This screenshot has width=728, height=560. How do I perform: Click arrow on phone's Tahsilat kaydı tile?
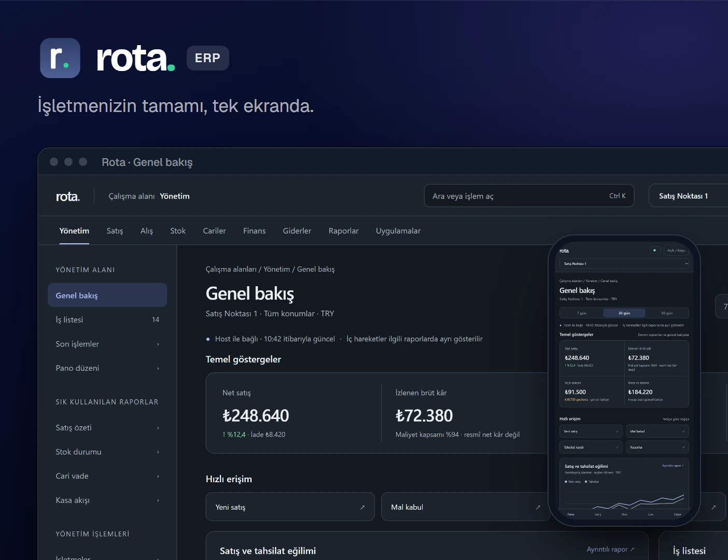[617, 447]
